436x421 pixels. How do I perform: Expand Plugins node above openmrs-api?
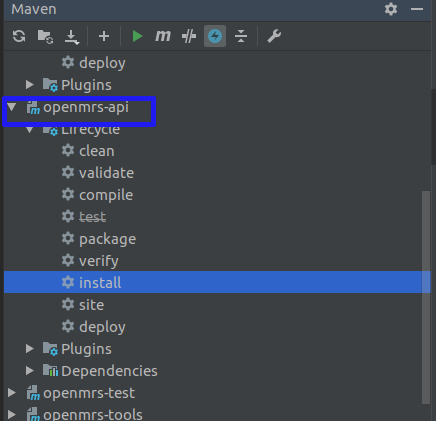[x=30, y=85]
